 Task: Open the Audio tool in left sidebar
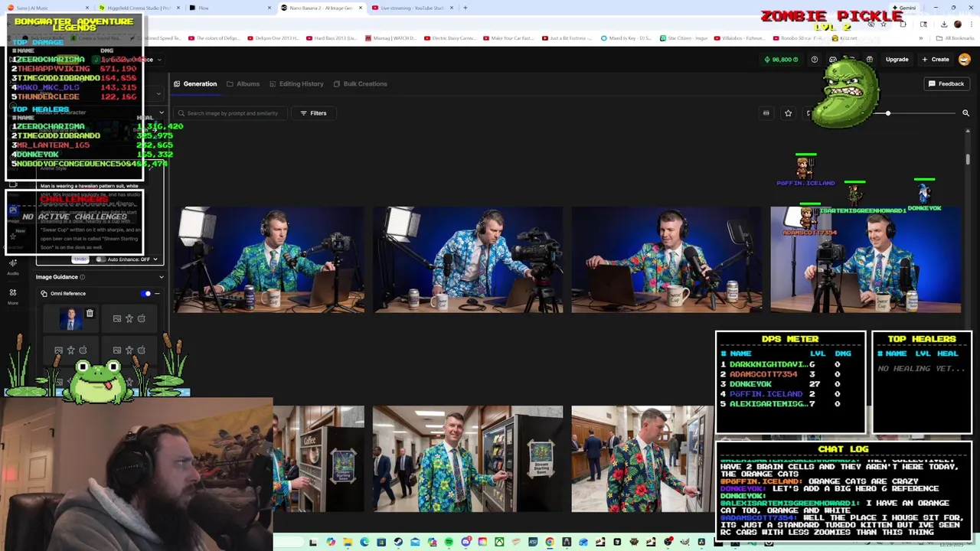coord(13,266)
